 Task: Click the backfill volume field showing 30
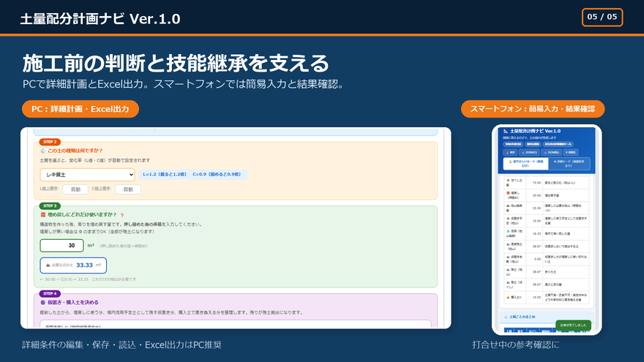(x=61, y=246)
